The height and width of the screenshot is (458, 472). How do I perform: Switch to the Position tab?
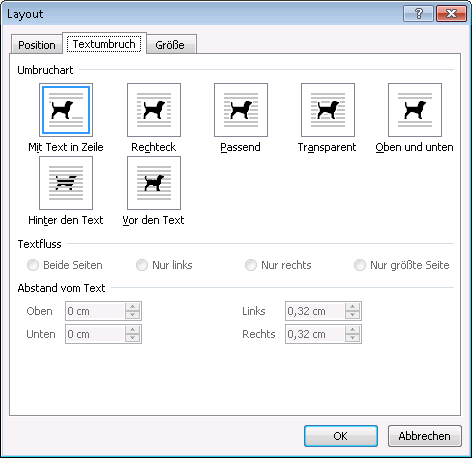pos(37,45)
